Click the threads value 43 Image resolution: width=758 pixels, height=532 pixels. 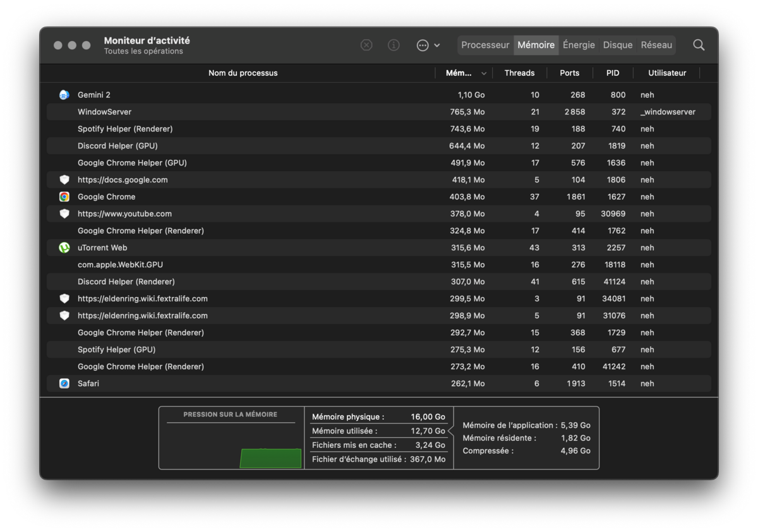pos(534,248)
